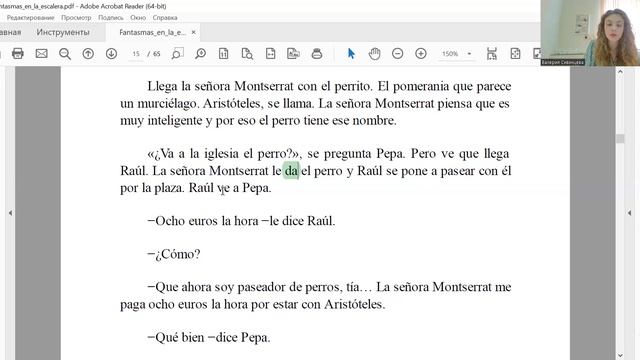Open the Справка menu
The image size is (640, 360).
165,18
